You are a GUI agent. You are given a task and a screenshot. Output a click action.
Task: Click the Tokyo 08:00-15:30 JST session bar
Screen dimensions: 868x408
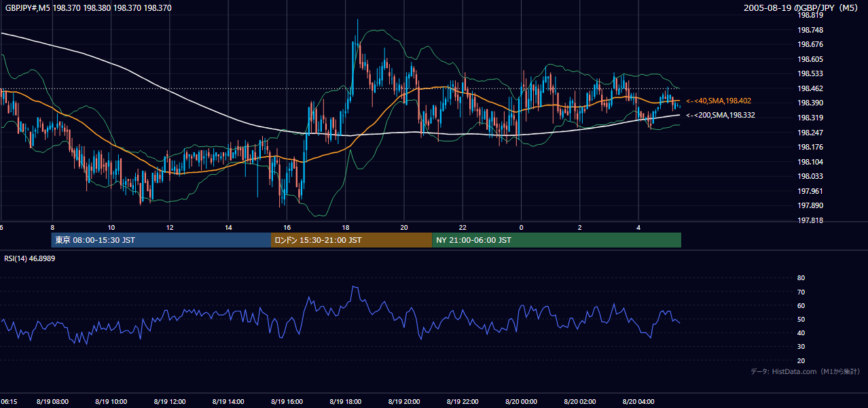[x=161, y=240]
